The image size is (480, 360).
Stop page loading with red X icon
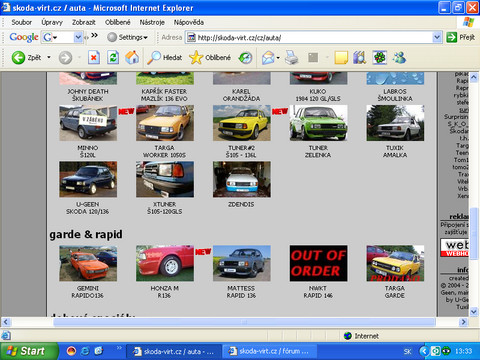point(94,58)
